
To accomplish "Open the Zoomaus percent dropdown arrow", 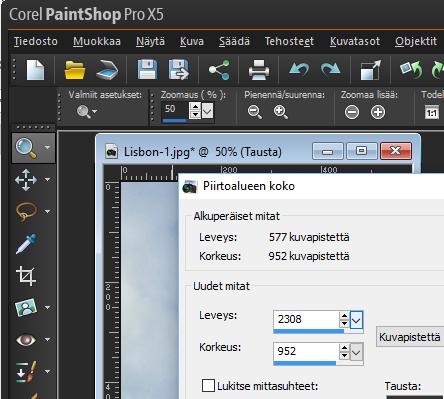I will [207, 111].
